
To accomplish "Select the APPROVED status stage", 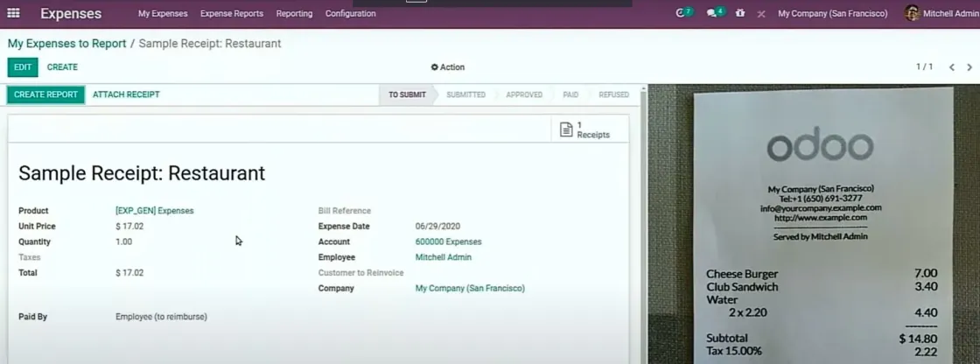I will click(524, 94).
